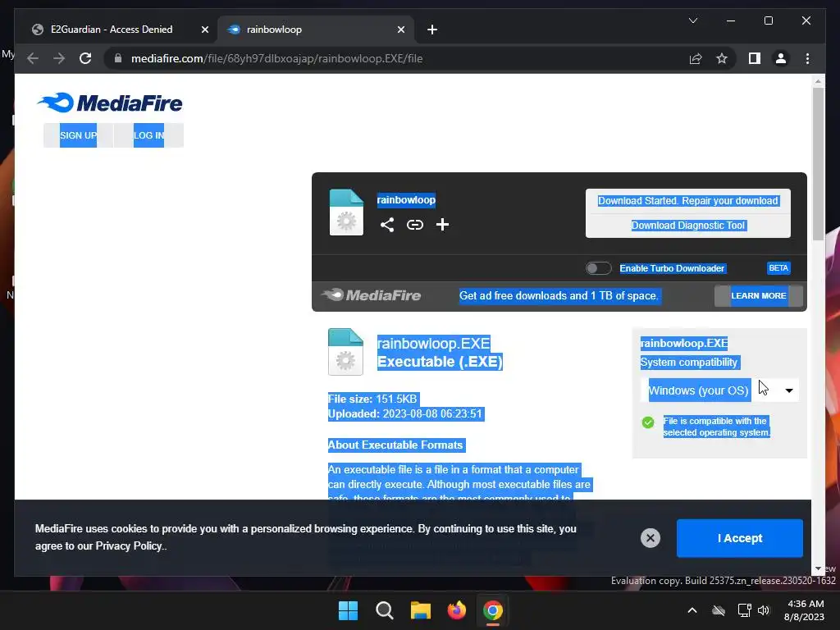Click the Uploaded: 2023-08-08 06:23:51 text
Image resolution: width=840 pixels, height=630 pixels.
point(405,414)
